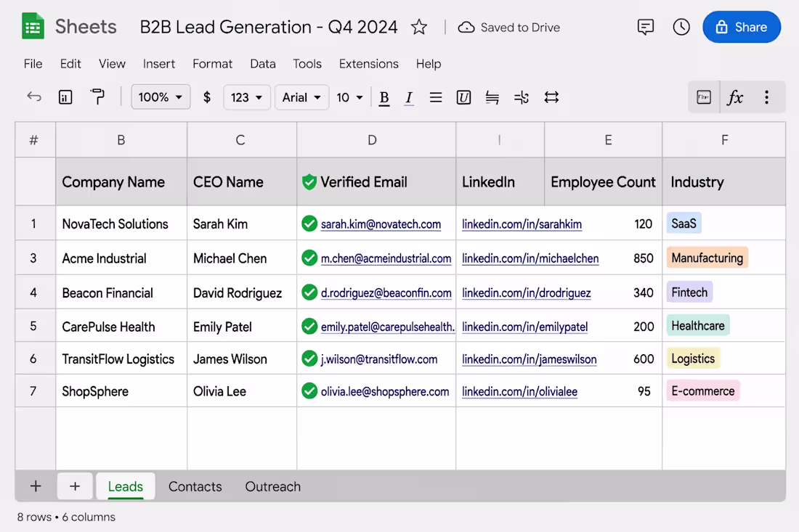Click verified checkmark for j.wilson email

(x=309, y=359)
